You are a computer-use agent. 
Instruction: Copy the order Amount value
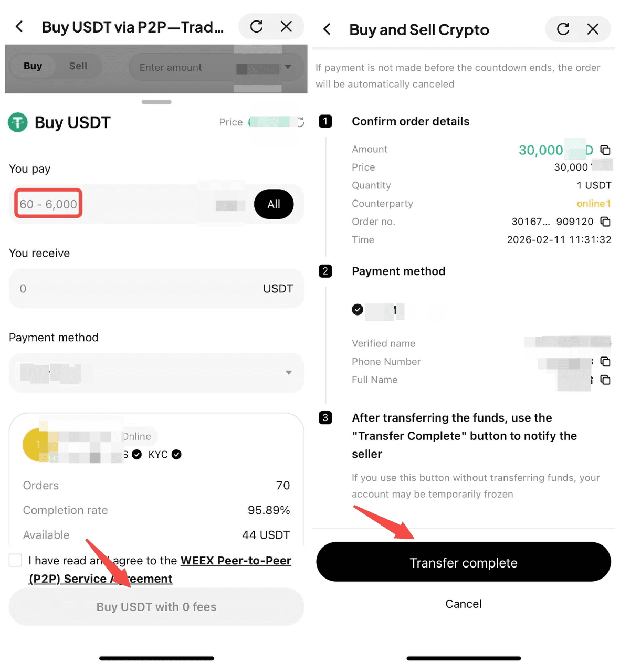(x=605, y=150)
